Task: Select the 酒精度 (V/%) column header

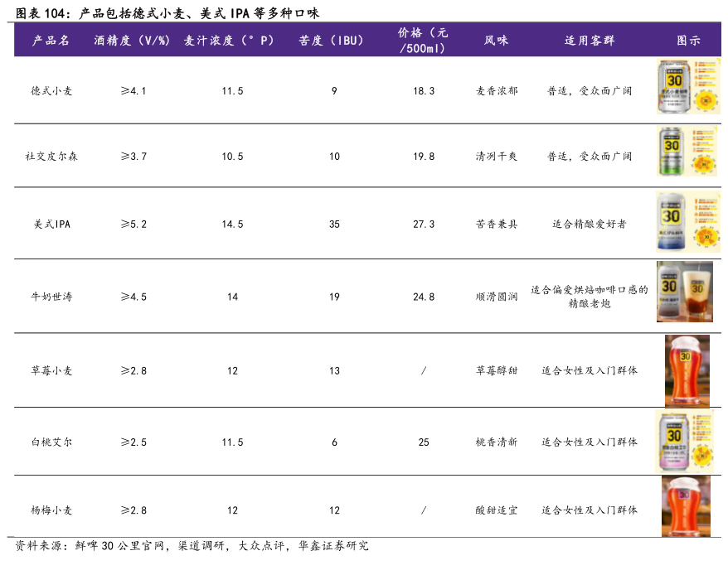Action: tap(133, 41)
